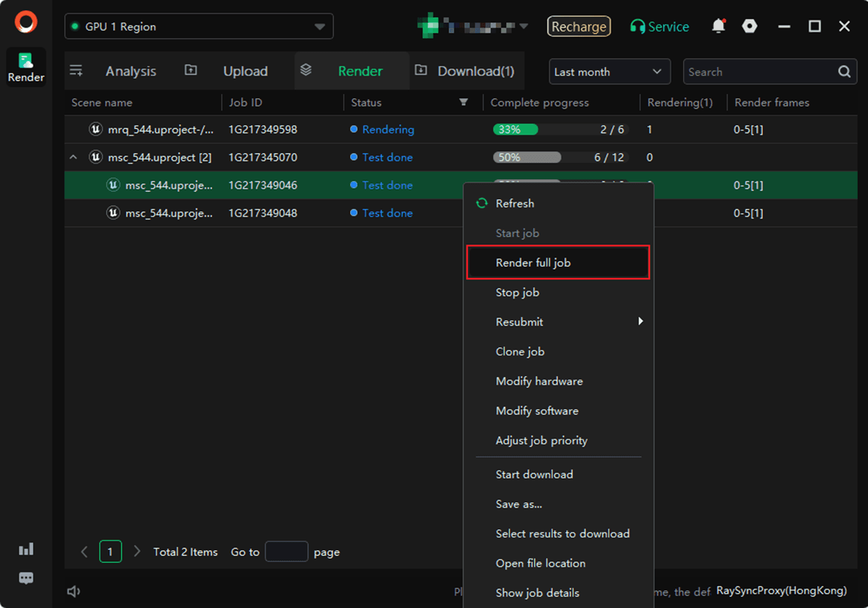This screenshot has width=868, height=608.
Task: Switch to the Download(1) tab
Action: pos(475,71)
